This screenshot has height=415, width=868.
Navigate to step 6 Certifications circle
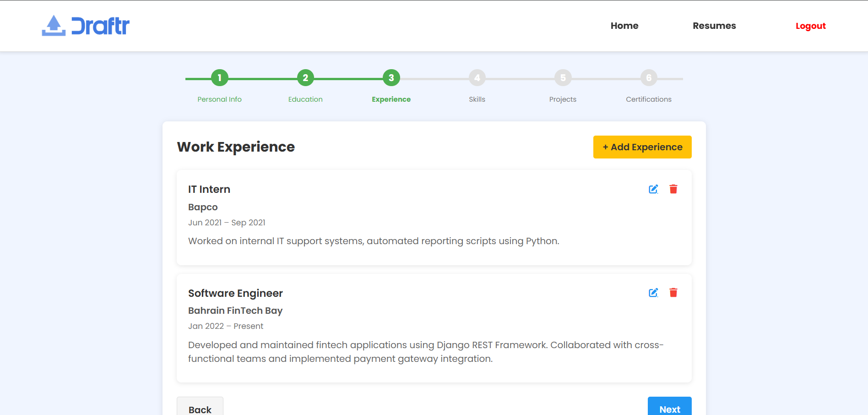[649, 78]
